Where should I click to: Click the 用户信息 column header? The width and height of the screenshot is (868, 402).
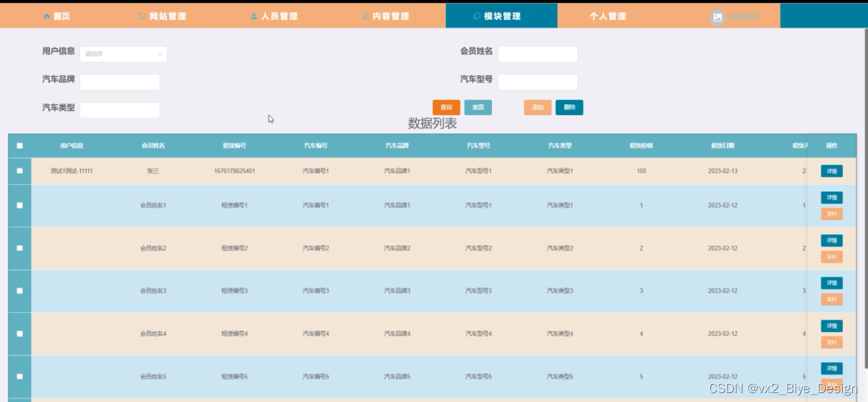pos(72,146)
